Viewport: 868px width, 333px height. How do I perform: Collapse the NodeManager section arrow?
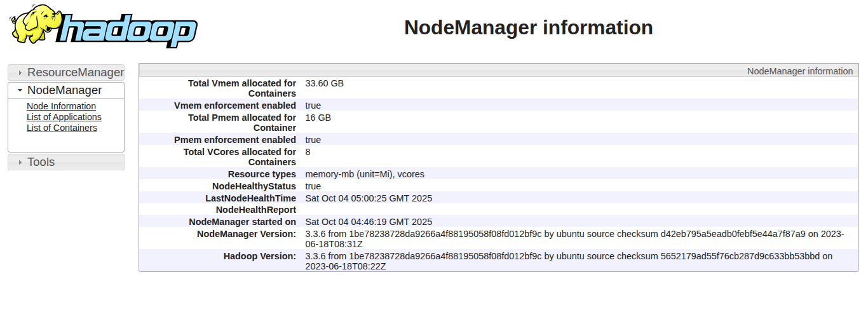point(20,91)
